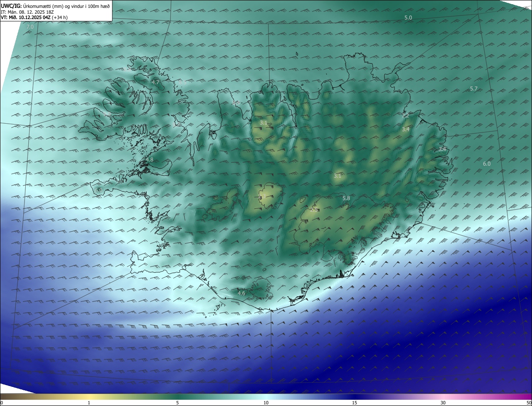Image resolution: width=532 pixels, height=406 pixels.
Task: Click the legend tick label 10
Action: 266,403
